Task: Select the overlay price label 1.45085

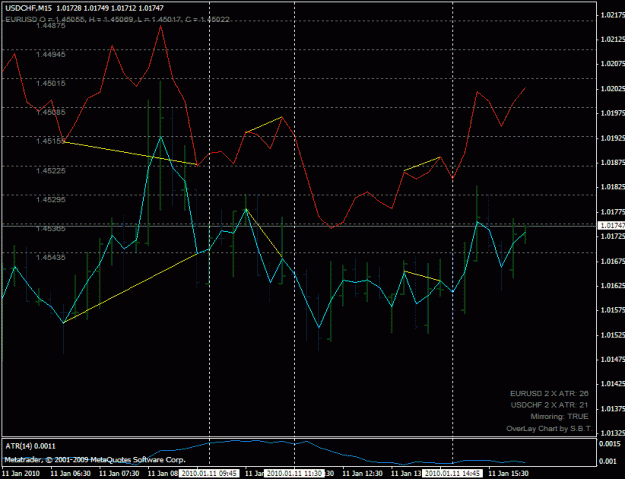Action: [51, 112]
